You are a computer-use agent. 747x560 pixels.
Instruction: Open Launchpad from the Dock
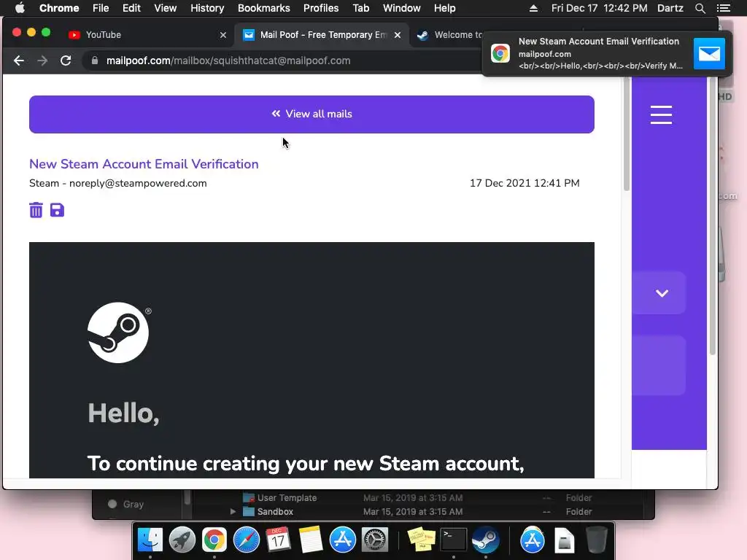pyautogui.click(x=182, y=540)
